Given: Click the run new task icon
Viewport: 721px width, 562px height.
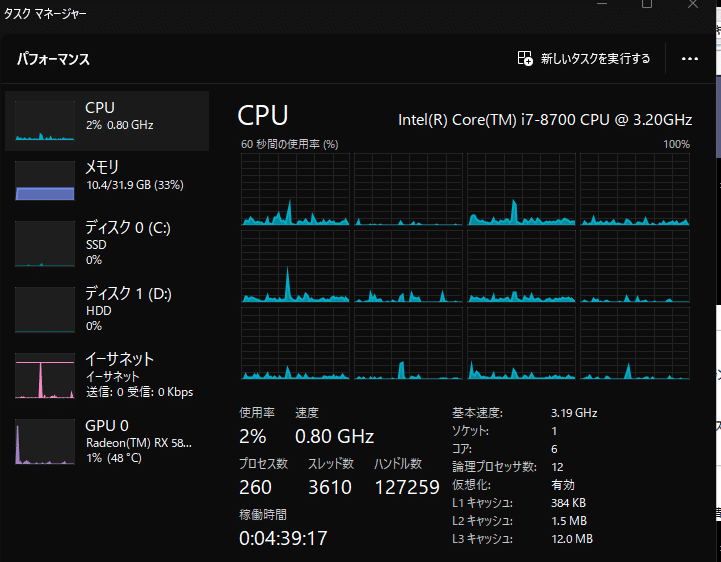Looking at the screenshot, I should pyautogui.click(x=525, y=58).
